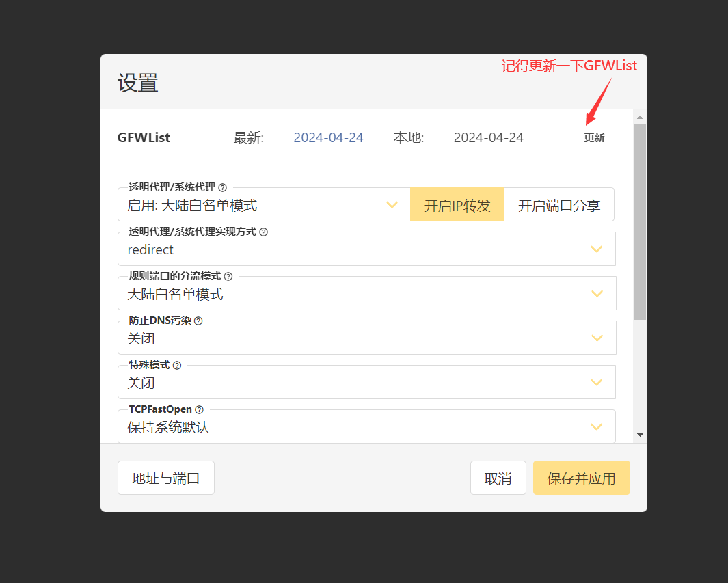Expand the TCPFastOpen dropdown
The image size is (728, 583).
click(366, 427)
